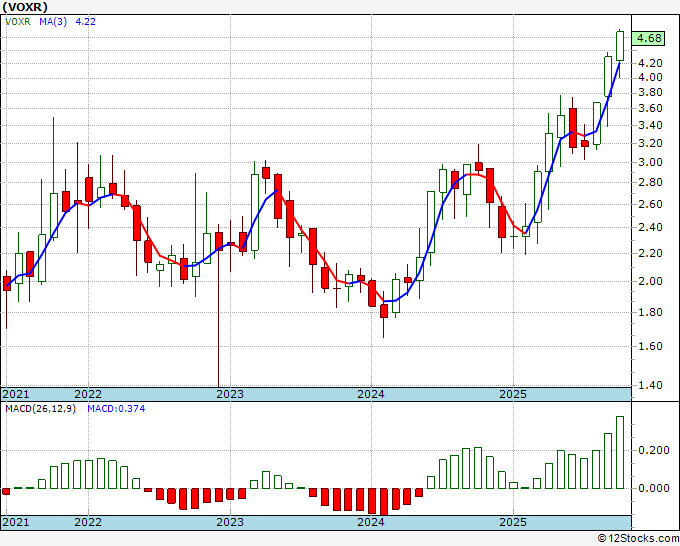
Task: Click the 2021 label below the price chart
Action: pos(15,394)
